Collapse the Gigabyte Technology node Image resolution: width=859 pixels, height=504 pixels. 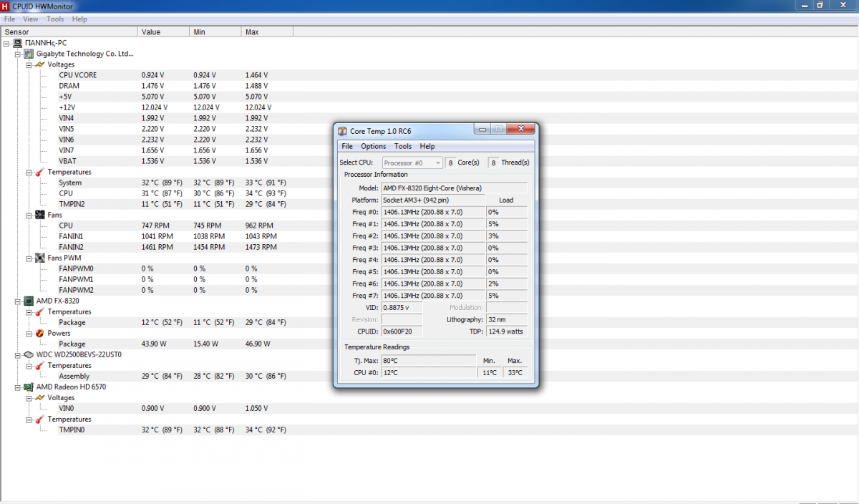pos(18,54)
